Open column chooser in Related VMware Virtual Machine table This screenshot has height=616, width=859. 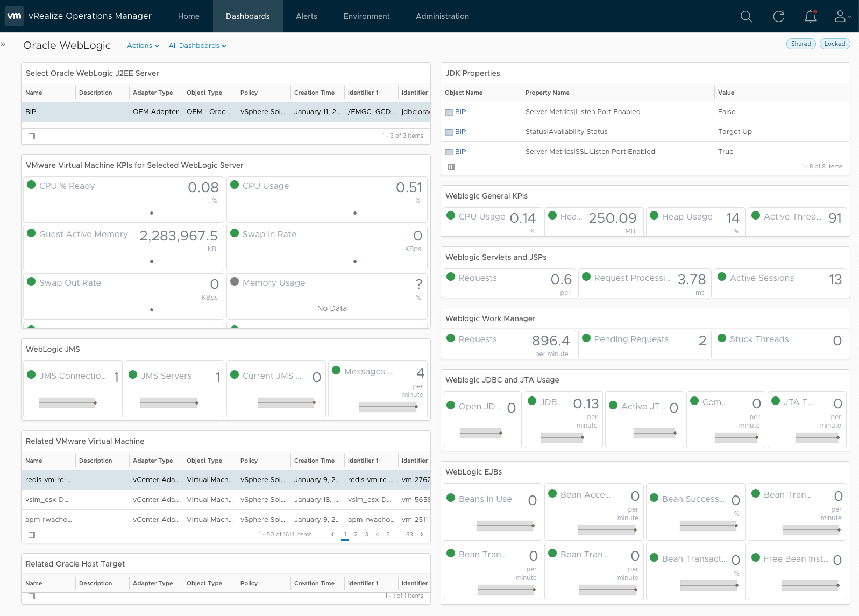click(32, 535)
